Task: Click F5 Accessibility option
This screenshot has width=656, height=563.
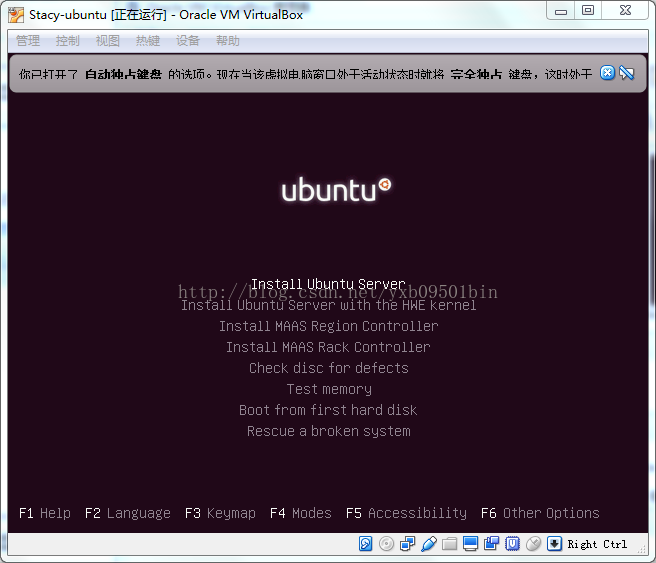Action: click(406, 513)
